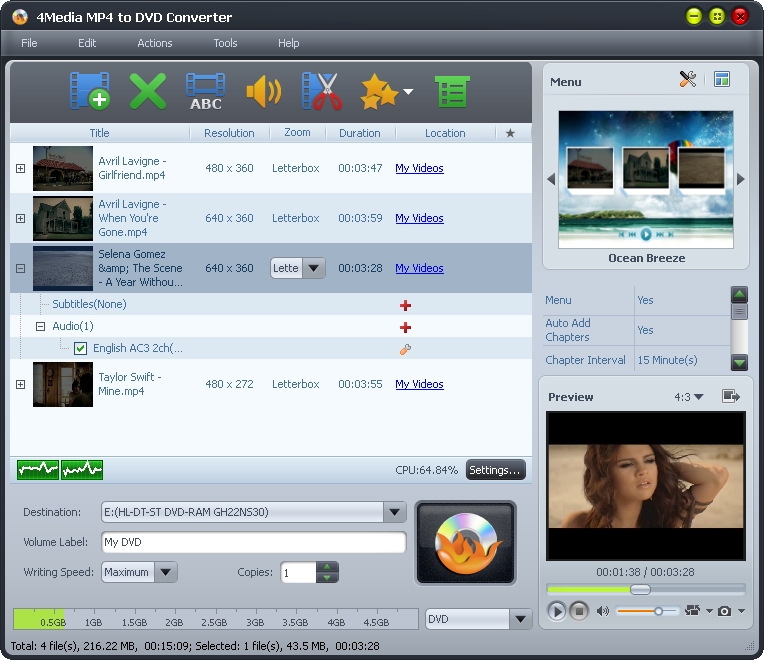Open the Zoom Letterbox dropdown
The height and width of the screenshot is (660, 764).
coord(313,268)
